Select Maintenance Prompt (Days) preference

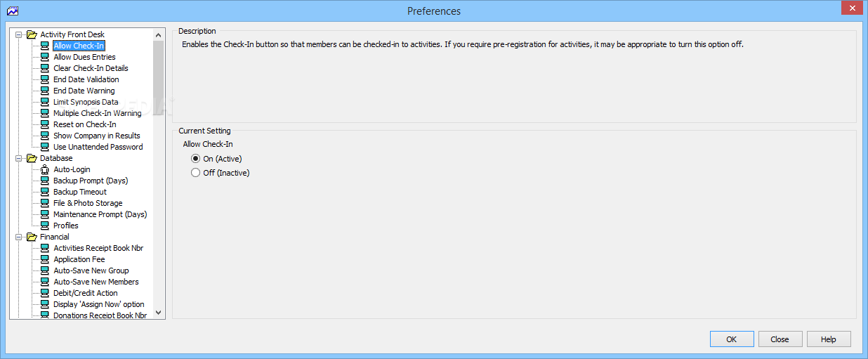pyautogui.click(x=100, y=214)
